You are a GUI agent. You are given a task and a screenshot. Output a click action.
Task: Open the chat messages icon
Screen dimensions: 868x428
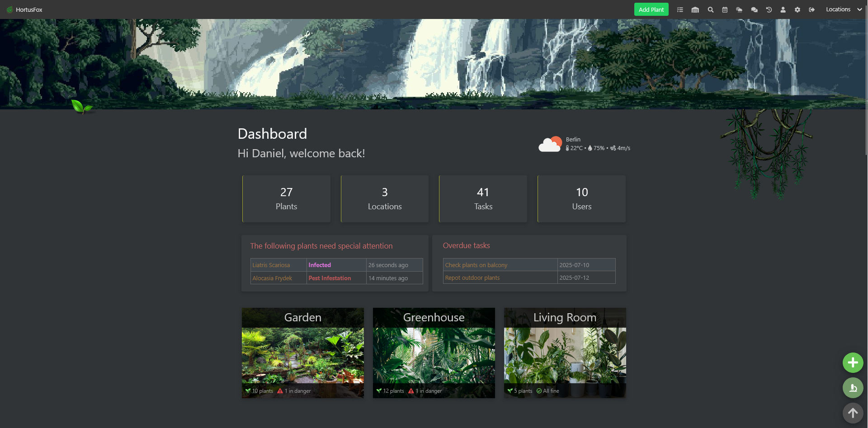coord(754,9)
